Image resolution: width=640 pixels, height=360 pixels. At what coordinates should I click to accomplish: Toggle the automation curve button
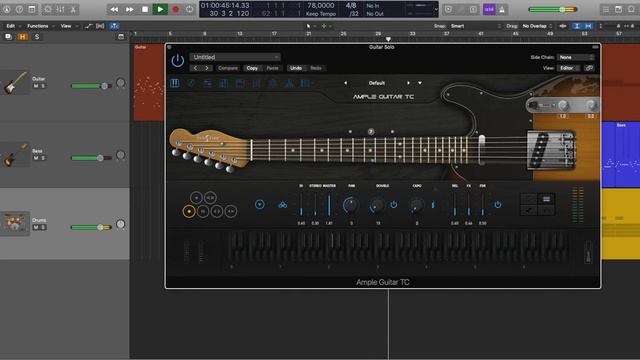point(88,26)
